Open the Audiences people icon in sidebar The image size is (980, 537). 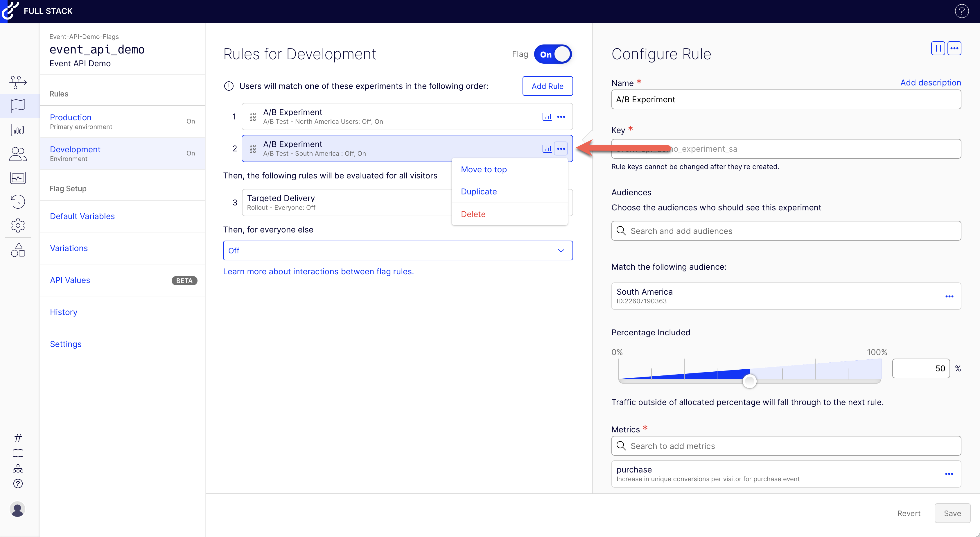18,154
